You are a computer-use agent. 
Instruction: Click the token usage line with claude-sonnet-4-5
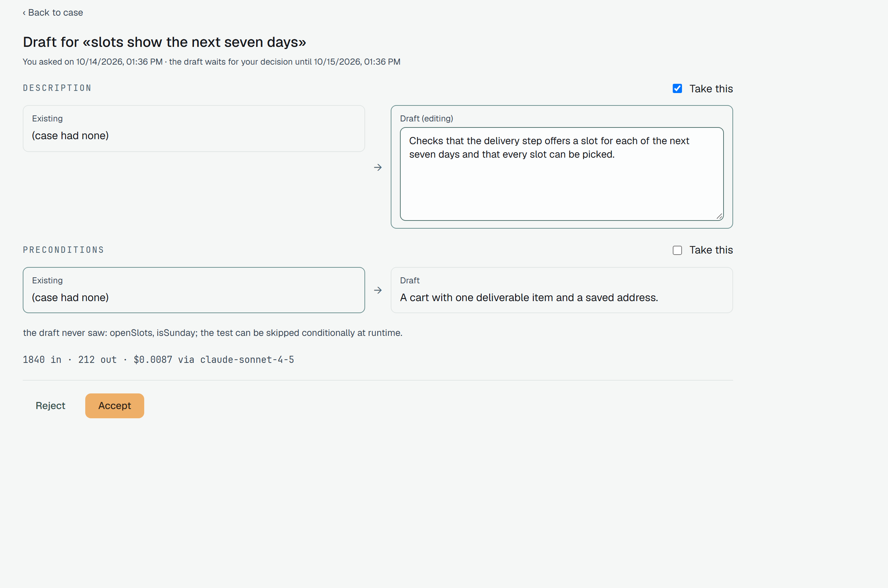click(x=158, y=360)
